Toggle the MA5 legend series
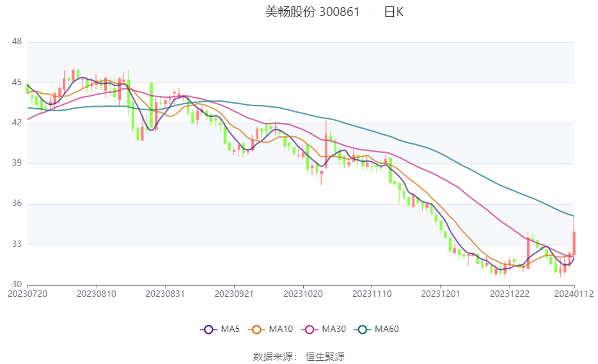Image resolution: width=598 pixels, height=364 pixels. coord(220,329)
